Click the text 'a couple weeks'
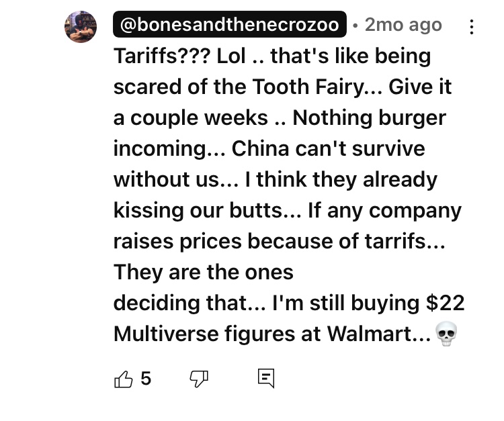Screen dimensions: 504x421 [x=191, y=118]
